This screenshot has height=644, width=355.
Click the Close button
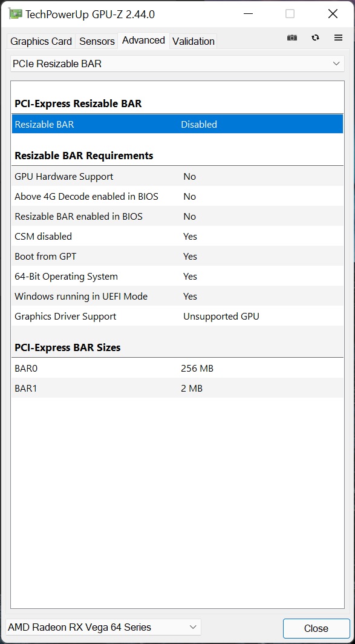click(316, 628)
